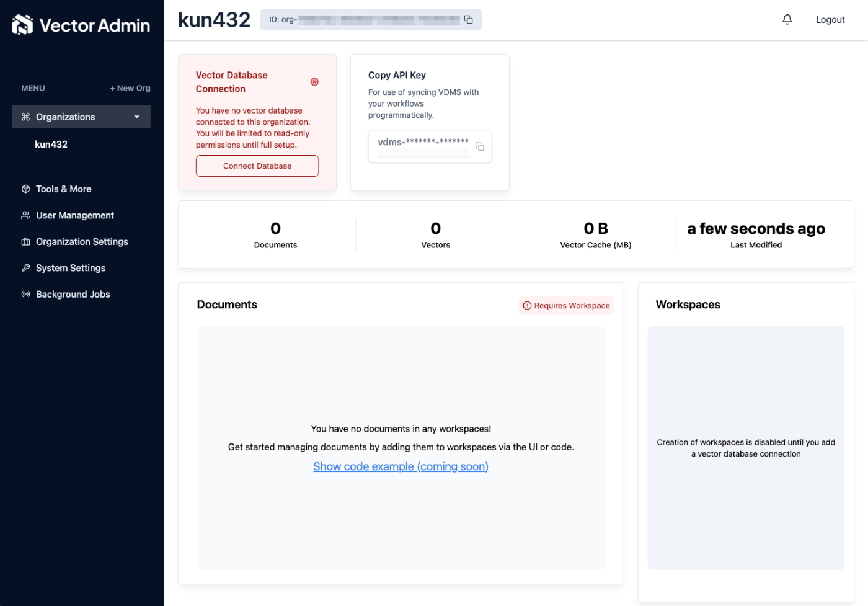
Task: Select kun432 organization in sidebar
Action: 51,145
